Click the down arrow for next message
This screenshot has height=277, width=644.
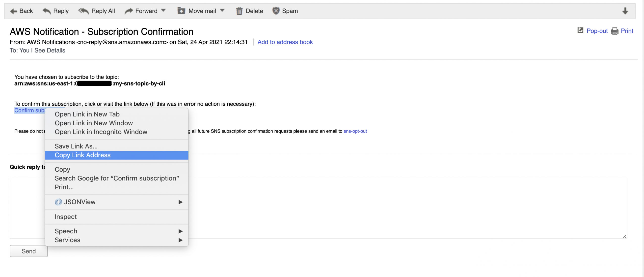click(x=625, y=11)
